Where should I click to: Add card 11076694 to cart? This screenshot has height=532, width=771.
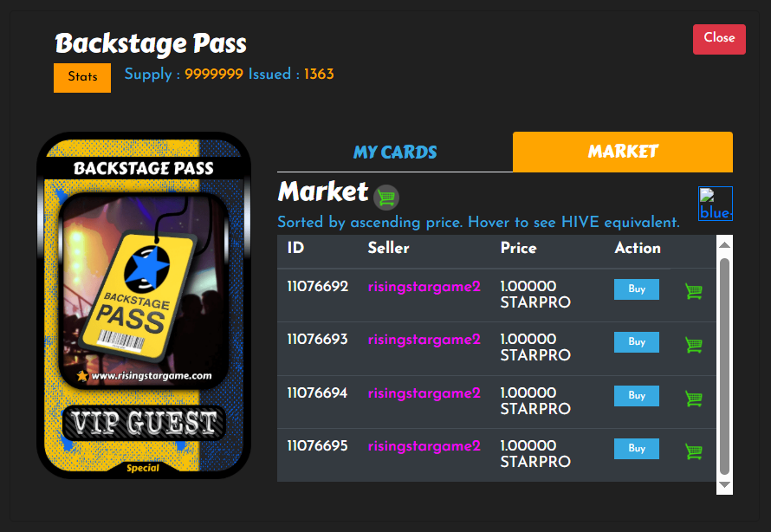pyautogui.click(x=694, y=399)
